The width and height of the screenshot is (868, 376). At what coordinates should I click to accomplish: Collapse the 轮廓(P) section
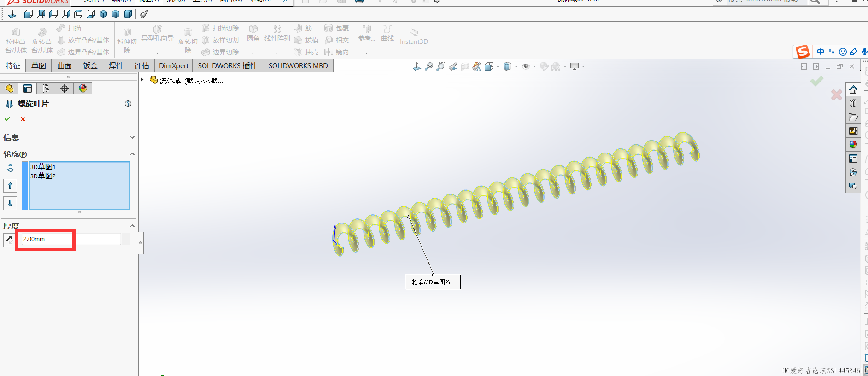pyautogui.click(x=132, y=154)
